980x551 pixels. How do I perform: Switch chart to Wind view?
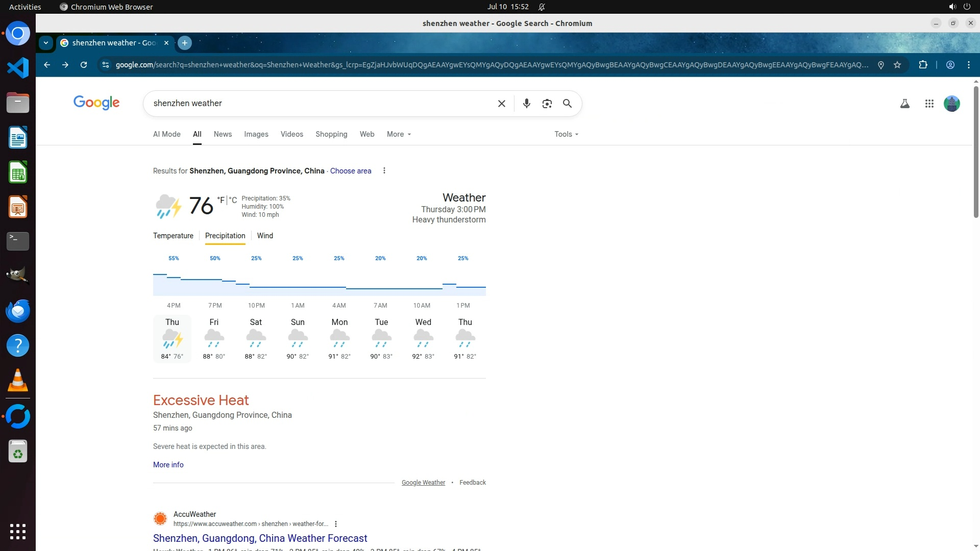(265, 236)
